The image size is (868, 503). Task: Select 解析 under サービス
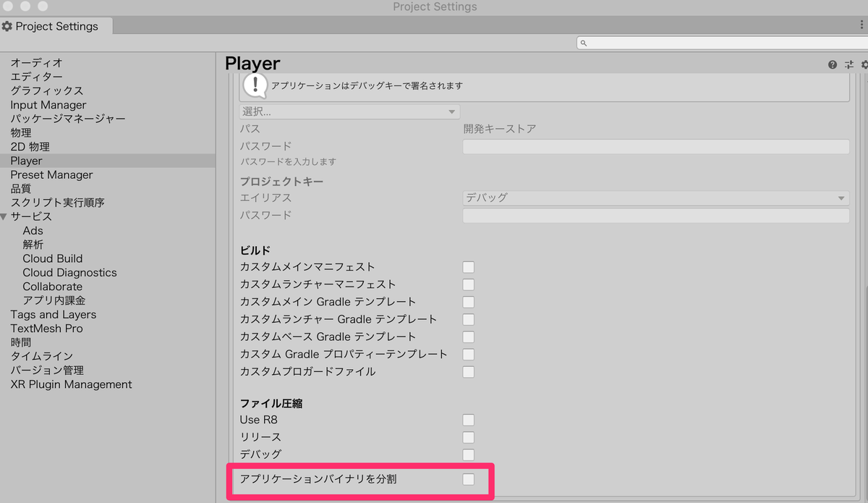click(x=33, y=245)
